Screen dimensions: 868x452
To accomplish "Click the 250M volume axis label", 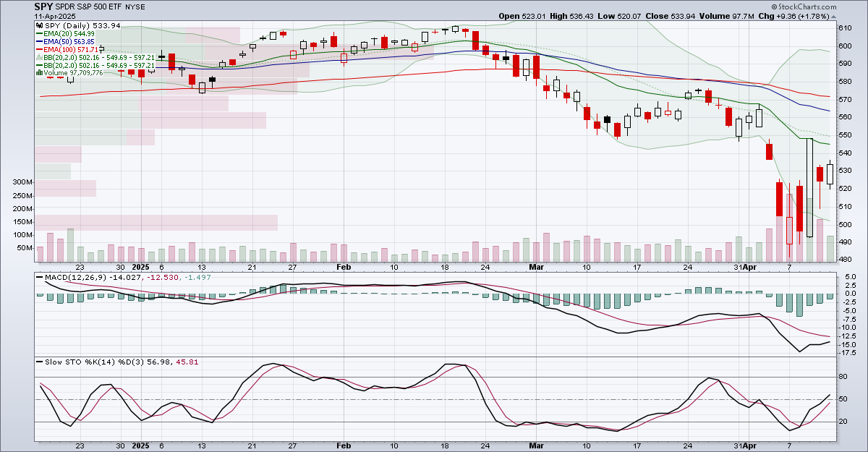I will (x=23, y=195).
